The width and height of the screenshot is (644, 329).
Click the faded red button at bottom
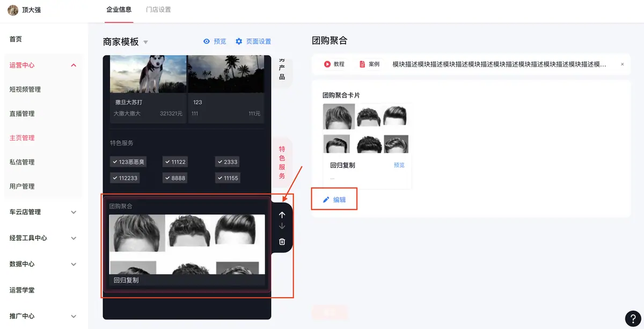coord(330,312)
